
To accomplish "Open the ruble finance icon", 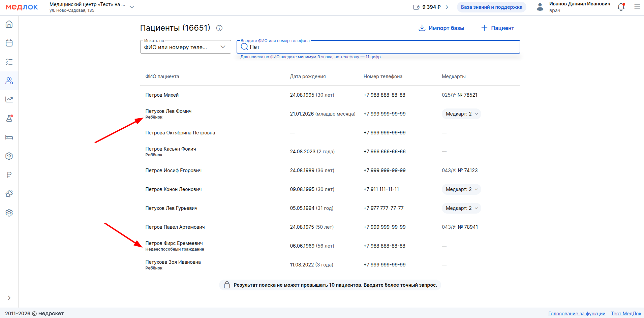I will pos(9,175).
